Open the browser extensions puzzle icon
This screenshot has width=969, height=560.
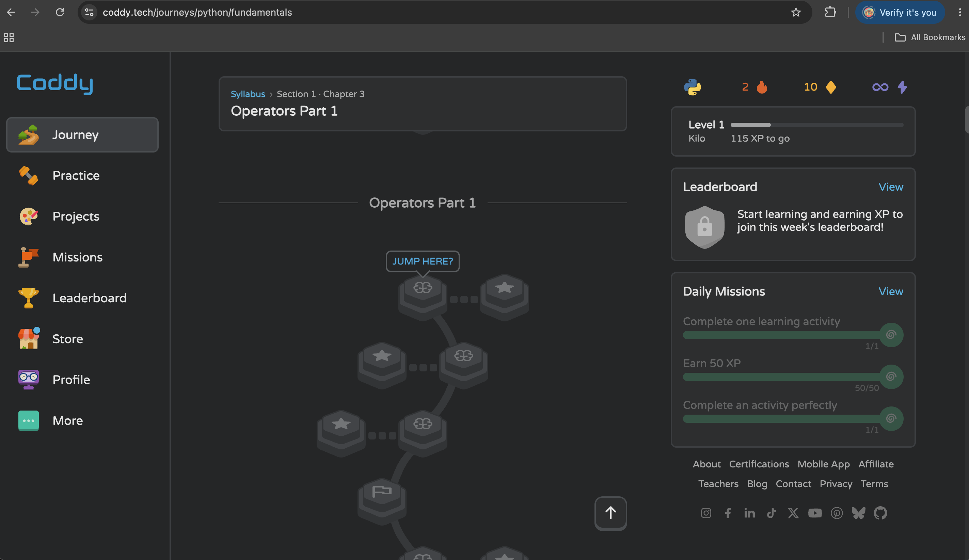(x=830, y=12)
